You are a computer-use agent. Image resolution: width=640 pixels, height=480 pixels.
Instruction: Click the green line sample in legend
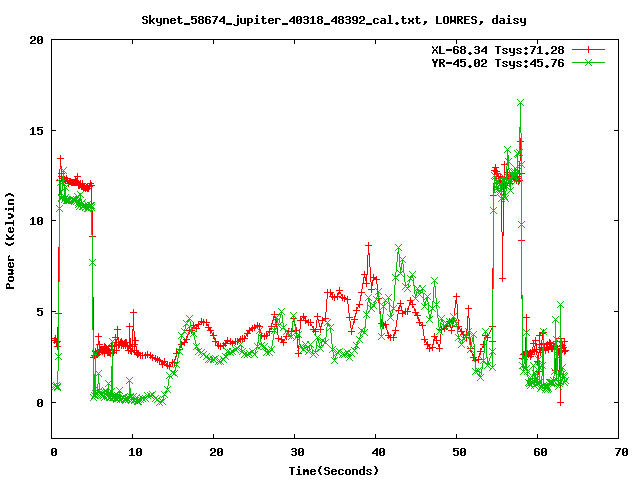tap(588, 62)
